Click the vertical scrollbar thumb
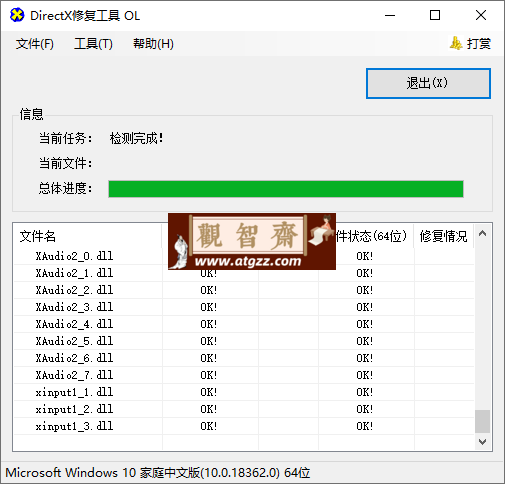Image resolution: width=505 pixels, height=484 pixels. pos(482,421)
